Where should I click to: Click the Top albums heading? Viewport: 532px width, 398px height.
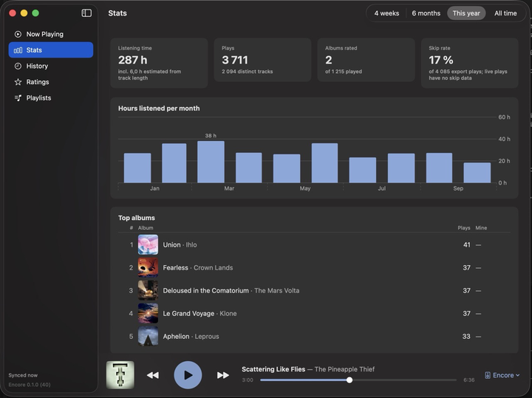click(137, 218)
